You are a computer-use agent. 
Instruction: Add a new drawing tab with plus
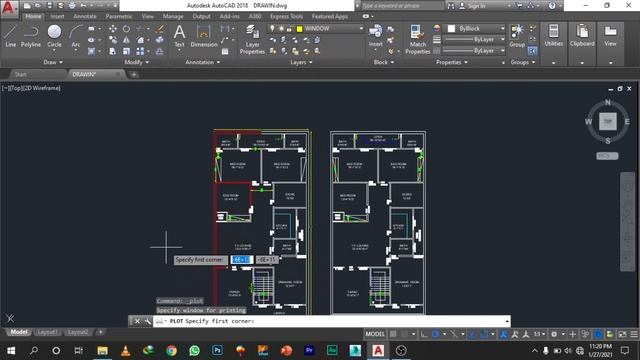tap(133, 74)
